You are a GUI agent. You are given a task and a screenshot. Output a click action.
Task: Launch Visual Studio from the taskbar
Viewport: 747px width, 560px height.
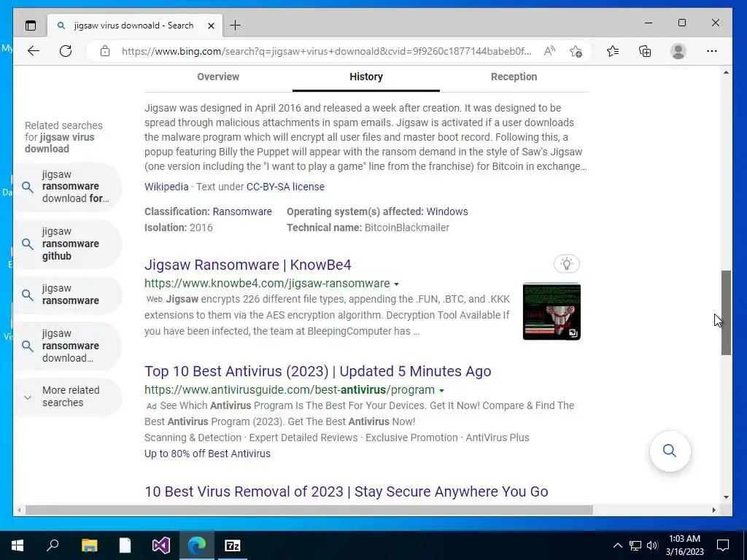pos(160,545)
